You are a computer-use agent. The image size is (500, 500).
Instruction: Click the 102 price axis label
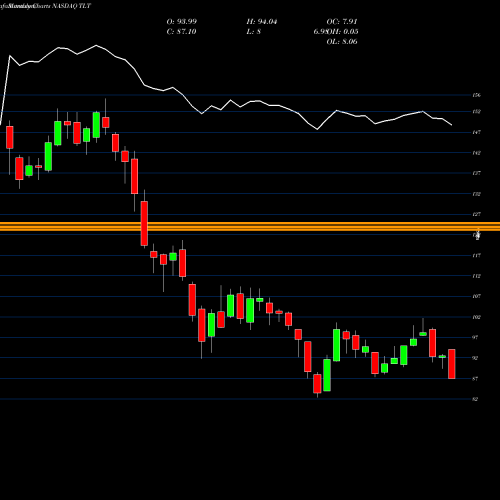[x=476, y=317]
